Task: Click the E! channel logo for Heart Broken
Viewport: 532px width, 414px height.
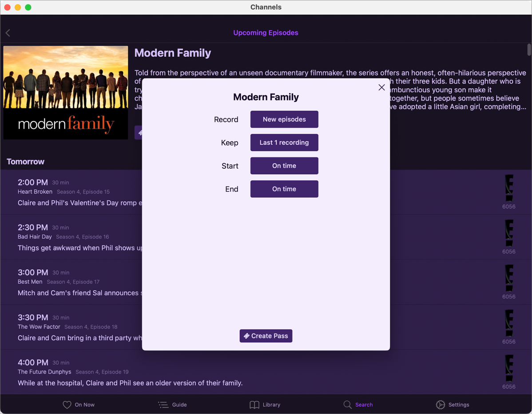Action: point(508,188)
